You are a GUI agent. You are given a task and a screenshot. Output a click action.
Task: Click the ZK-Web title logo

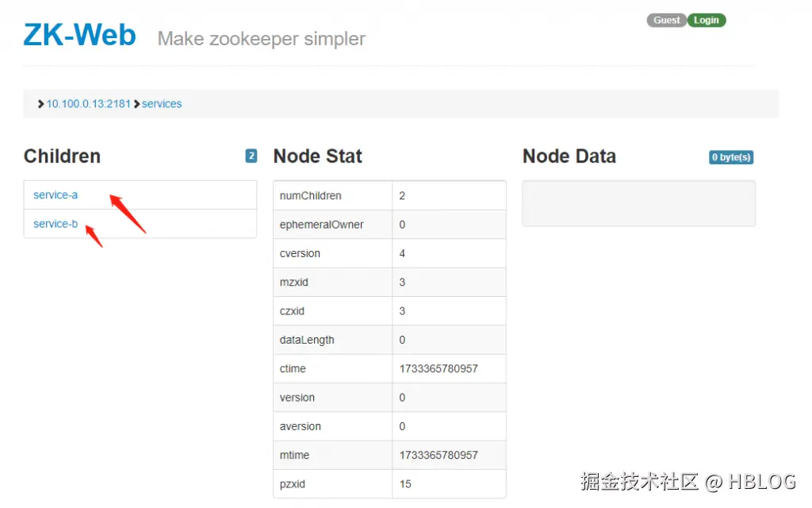click(79, 36)
